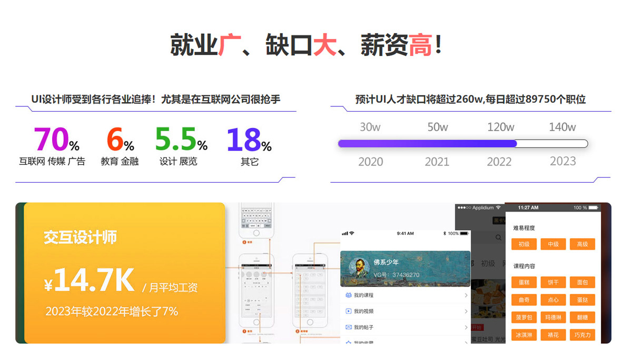
Task: Click the Wi-Fi icon beside Applidium
Action: (498, 208)
